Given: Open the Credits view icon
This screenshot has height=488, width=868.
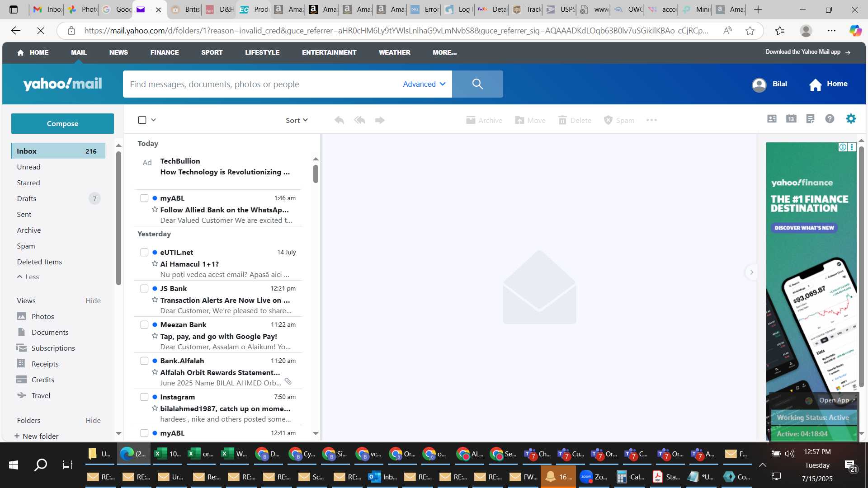Looking at the screenshot, I should click(x=21, y=380).
